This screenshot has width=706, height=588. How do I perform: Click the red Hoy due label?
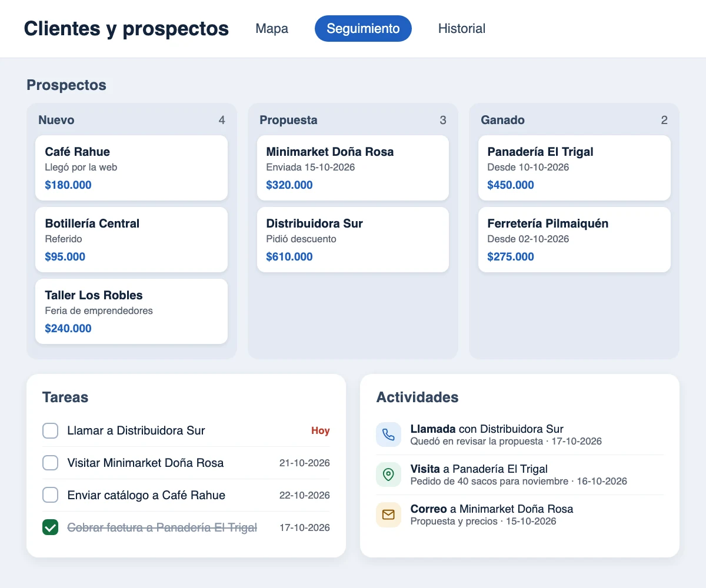321,430
